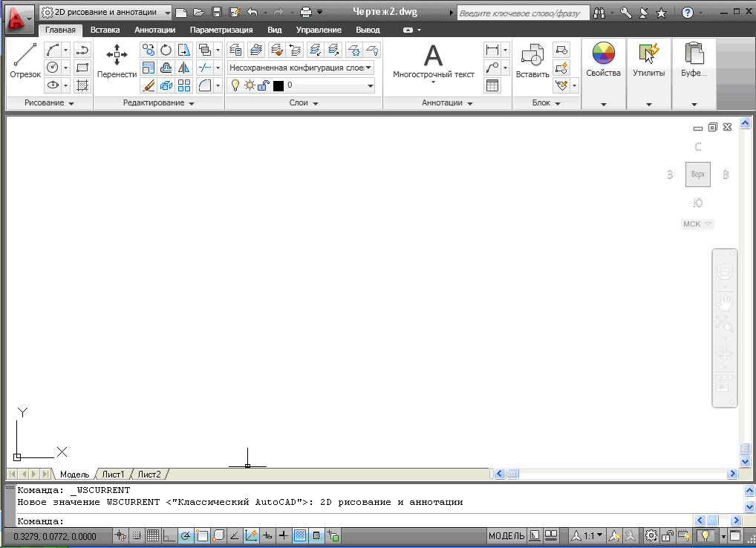Open the Лист1 layout tab

114,474
